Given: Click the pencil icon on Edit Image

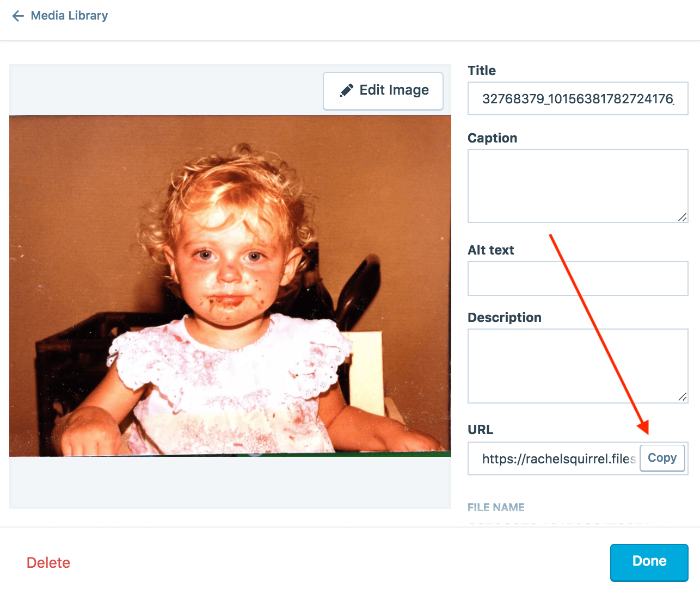Looking at the screenshot, I should [x=346, y=90].
